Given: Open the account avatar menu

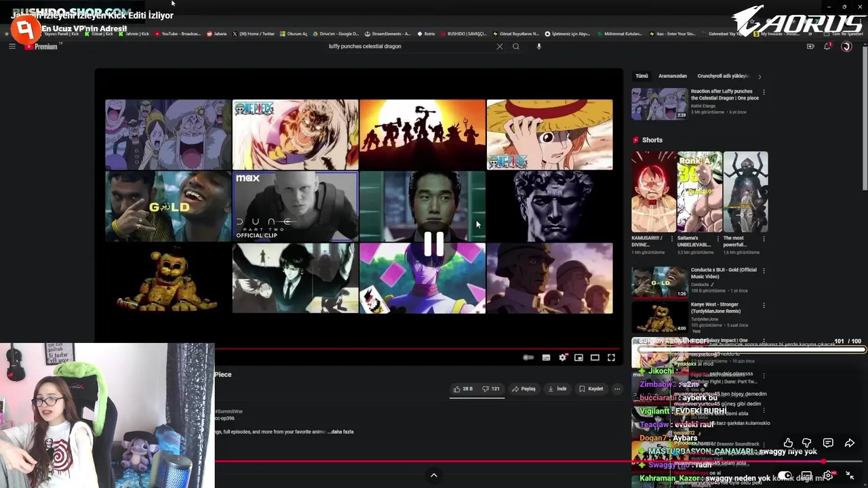Looking at the screenshot, I should [x=846, y=46].
